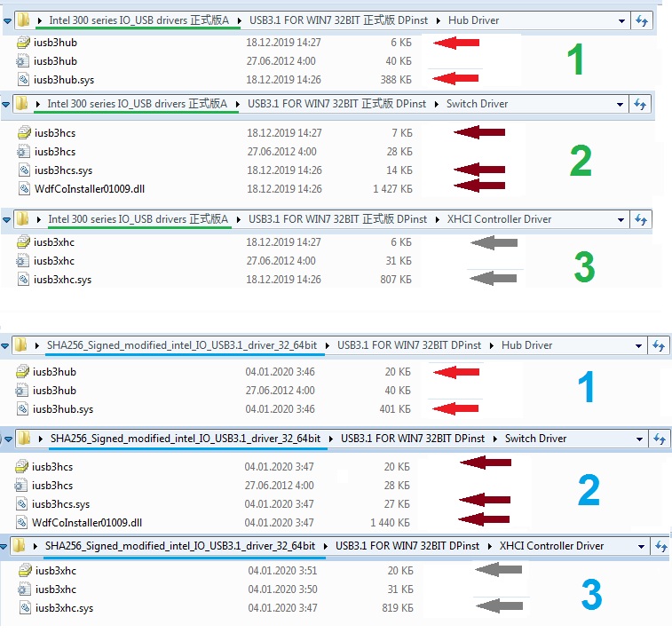Open USB3.1 FOR WIN7 32BIT DPinst breadcrumb in SHA256 Switch Driver bar
Image resolution: width=672 pixels, height=633 pixels.
coord(413,439)
